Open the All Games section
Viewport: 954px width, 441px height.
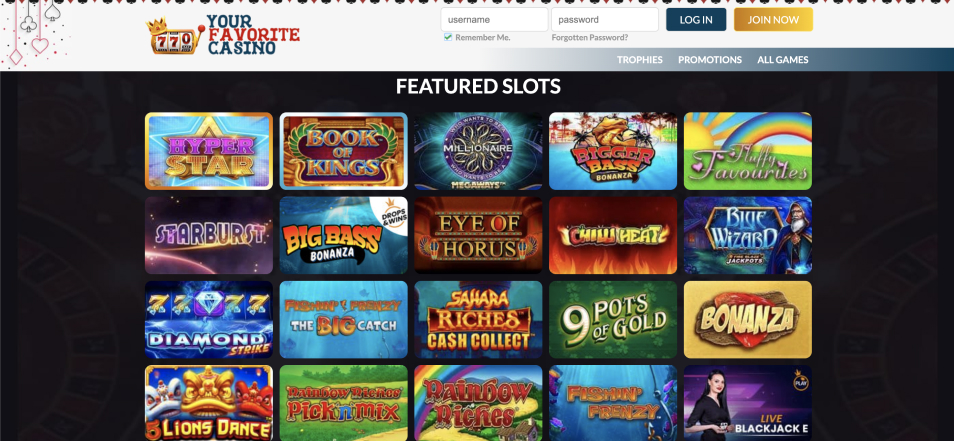pyautogui.click(x=782, y=60)
